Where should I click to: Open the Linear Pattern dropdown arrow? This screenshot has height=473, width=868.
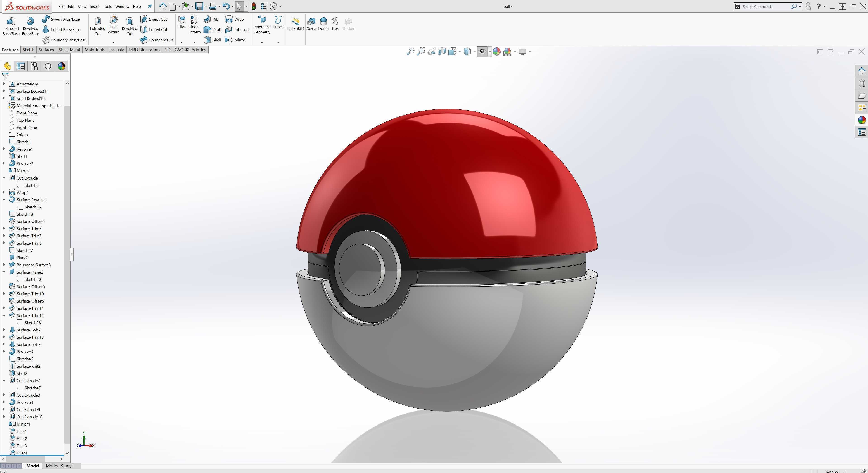click(194, 42)
